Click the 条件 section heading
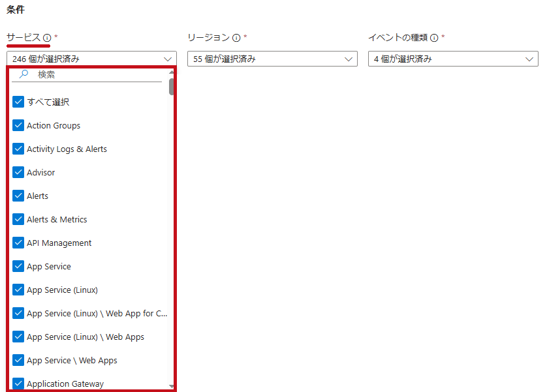The width and height of the screenshot is (547, 392). 16,9
